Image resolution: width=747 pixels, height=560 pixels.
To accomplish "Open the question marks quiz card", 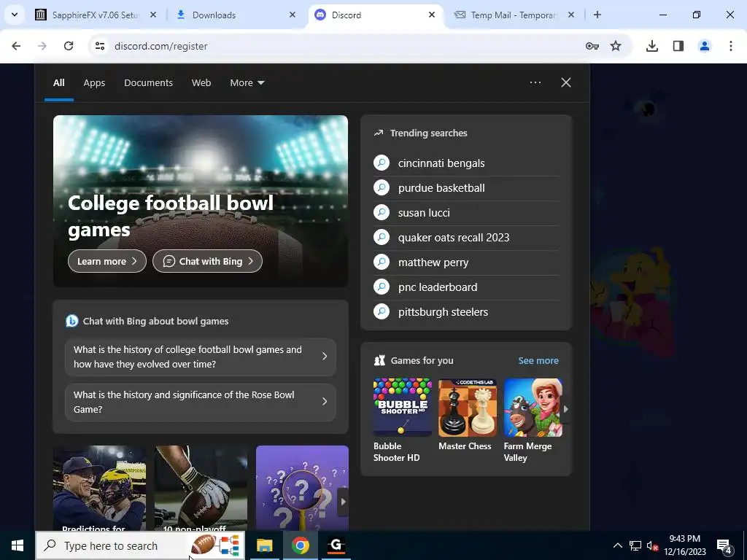I will coord(302,488).
